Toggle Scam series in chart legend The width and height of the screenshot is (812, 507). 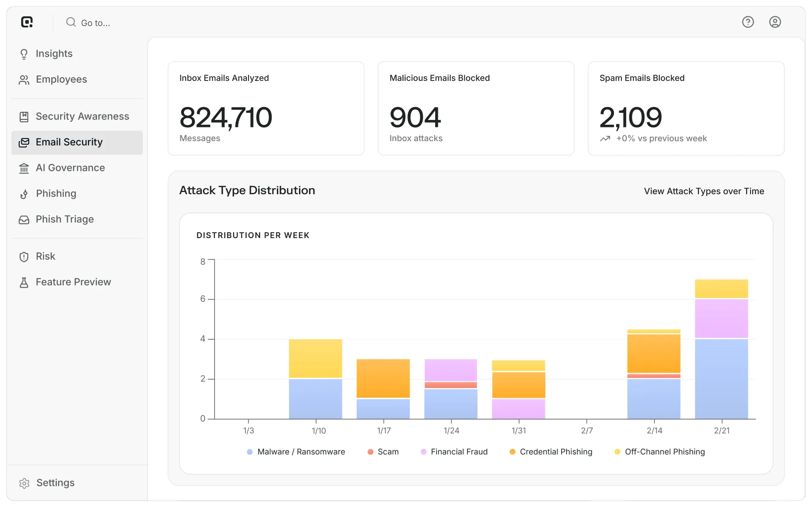[383, 452]
